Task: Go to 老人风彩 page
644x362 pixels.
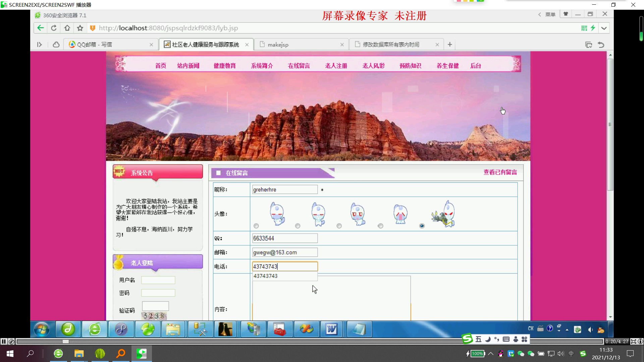Action: [373, 66]
